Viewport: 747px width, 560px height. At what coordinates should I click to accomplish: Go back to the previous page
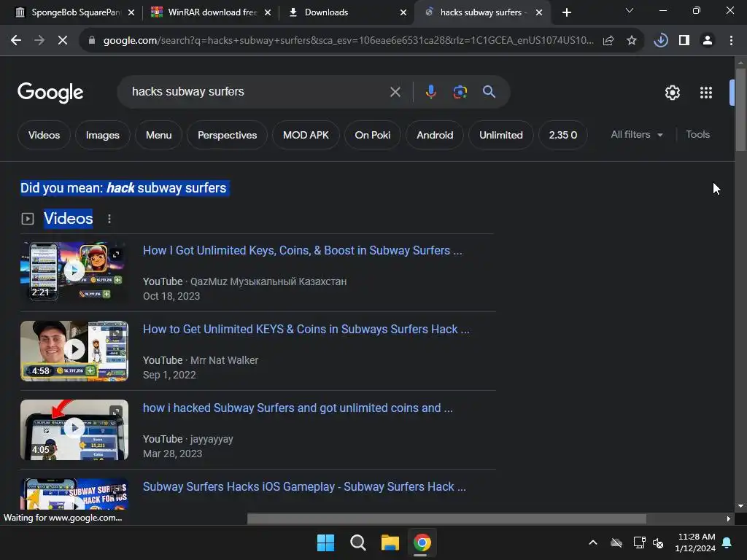pos(16,41)
